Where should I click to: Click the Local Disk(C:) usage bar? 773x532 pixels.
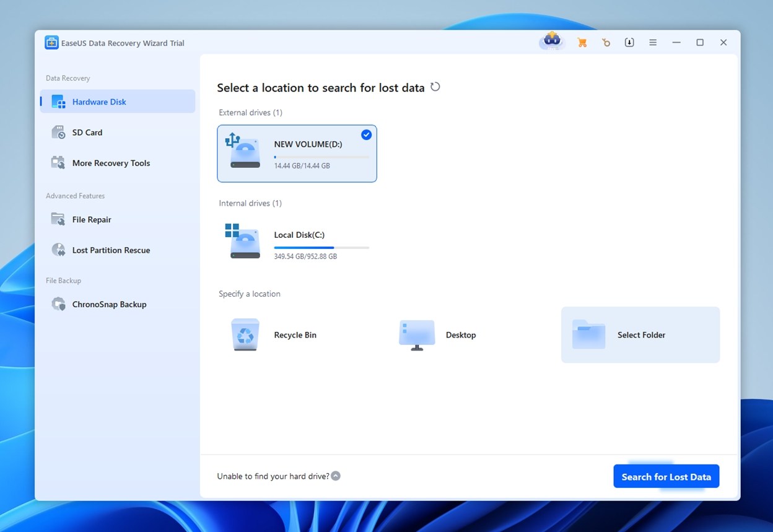321,248
